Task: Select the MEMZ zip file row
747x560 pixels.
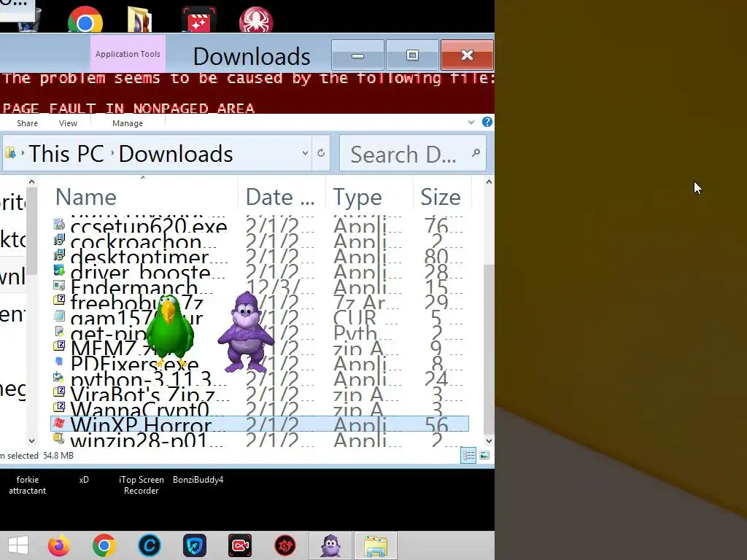Action: (260, 347)
